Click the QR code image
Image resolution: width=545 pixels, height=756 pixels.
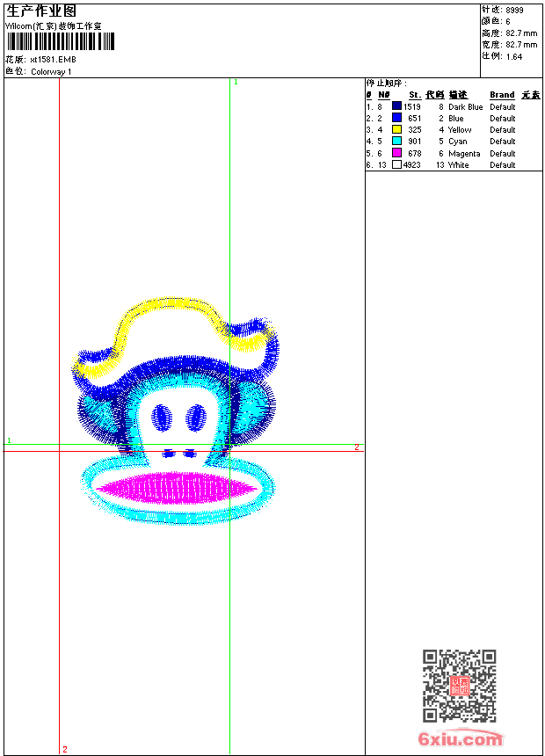coord(460,686)
